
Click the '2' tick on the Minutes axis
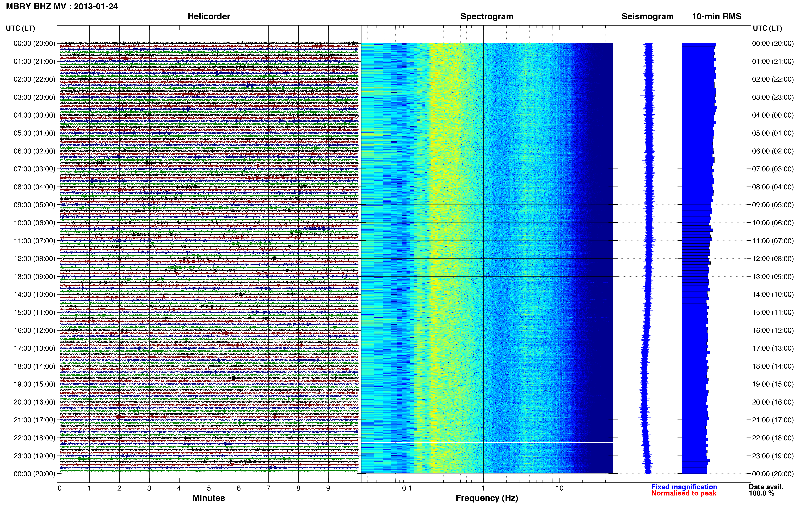pyautogui.click(x=119, y=488)
